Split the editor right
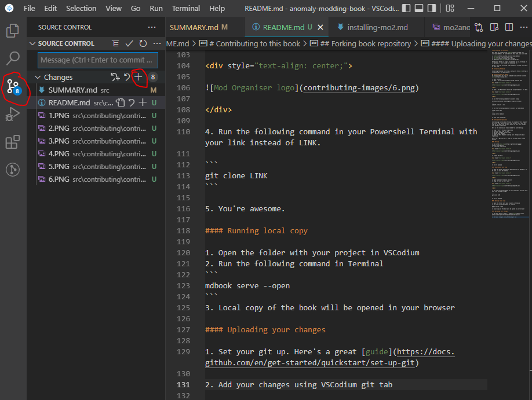 509,27
